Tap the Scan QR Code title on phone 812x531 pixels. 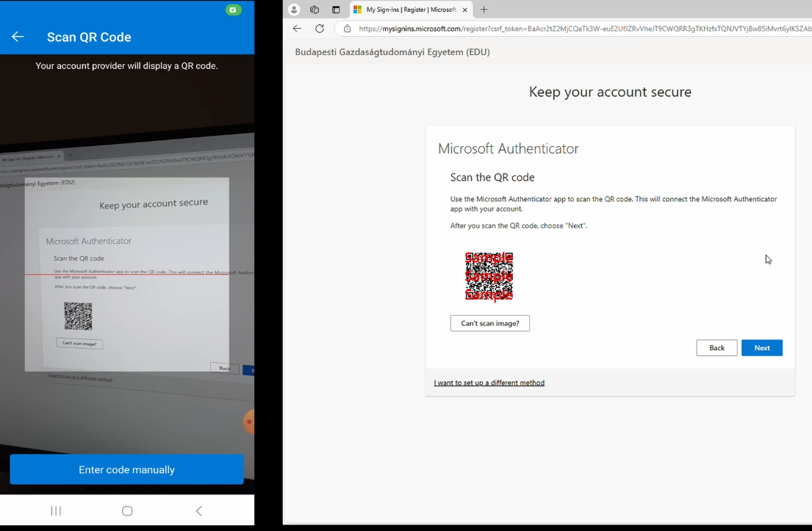click(89, 37)
